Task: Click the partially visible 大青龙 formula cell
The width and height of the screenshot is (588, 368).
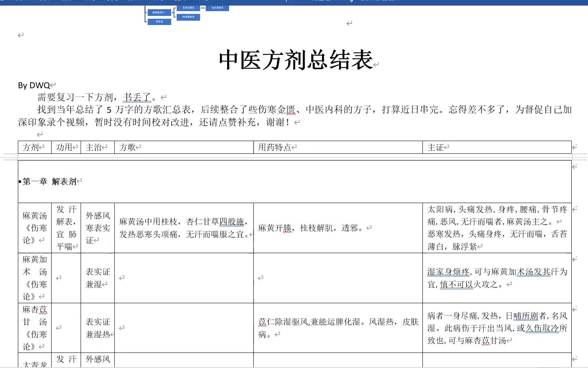Action: [x=35, y=360]
